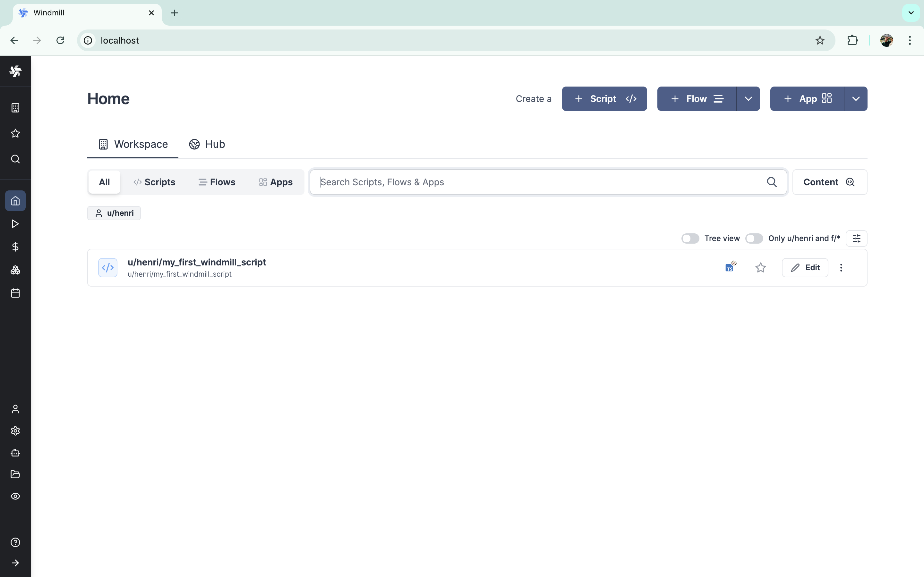This screenshot has width=924, height=577.
Task: Star the my_first_windmill_script item
Action: point(760,268)
